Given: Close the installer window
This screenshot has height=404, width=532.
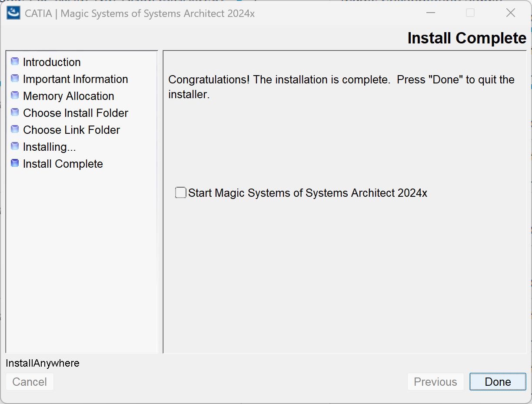Looking at the screenshot, I should pyautogui.click(x=511, y=13).
